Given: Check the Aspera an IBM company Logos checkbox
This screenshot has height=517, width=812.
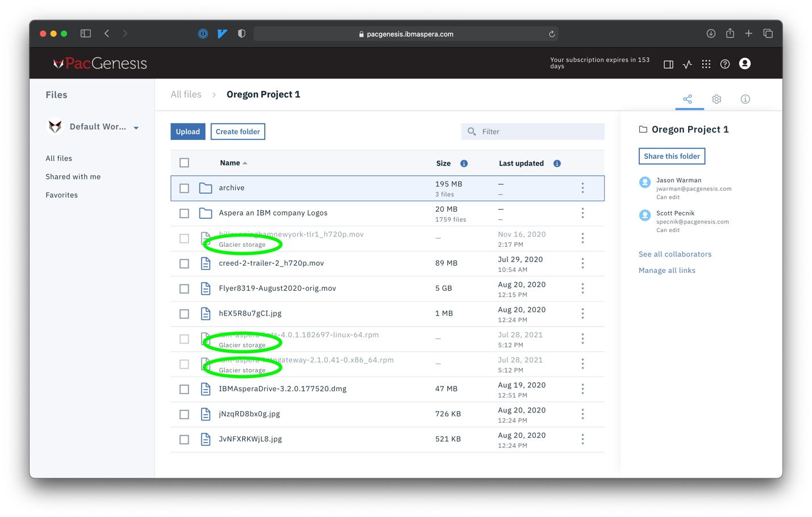Looking at the screenshot, I should 184,213.
